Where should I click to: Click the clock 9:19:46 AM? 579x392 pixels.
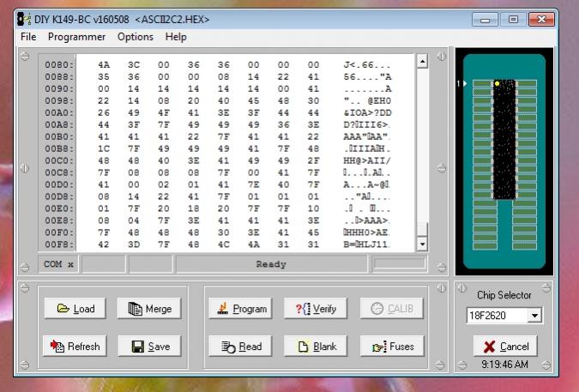click(x=504, y=365)
